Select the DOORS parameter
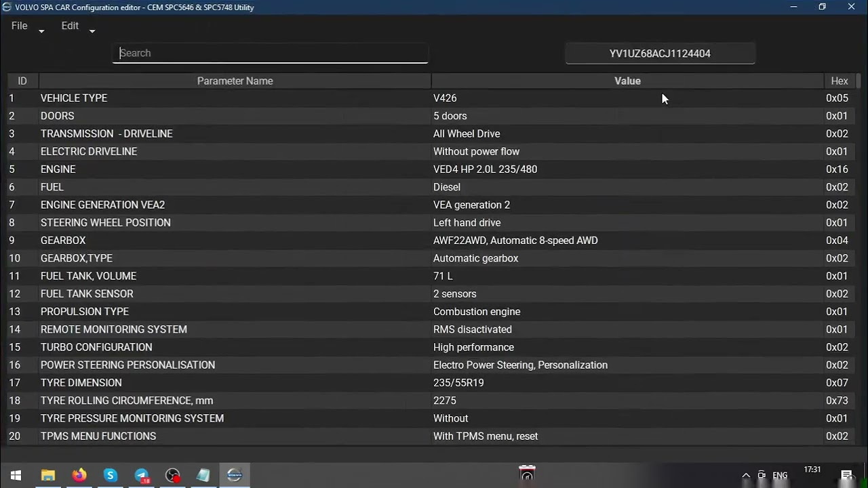The image size is (868, 488). tap(58, 116)
